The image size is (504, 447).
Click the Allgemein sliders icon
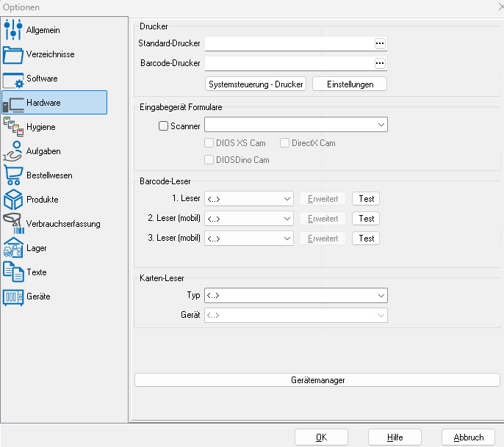pyautogui.click(x=13, y=30)
